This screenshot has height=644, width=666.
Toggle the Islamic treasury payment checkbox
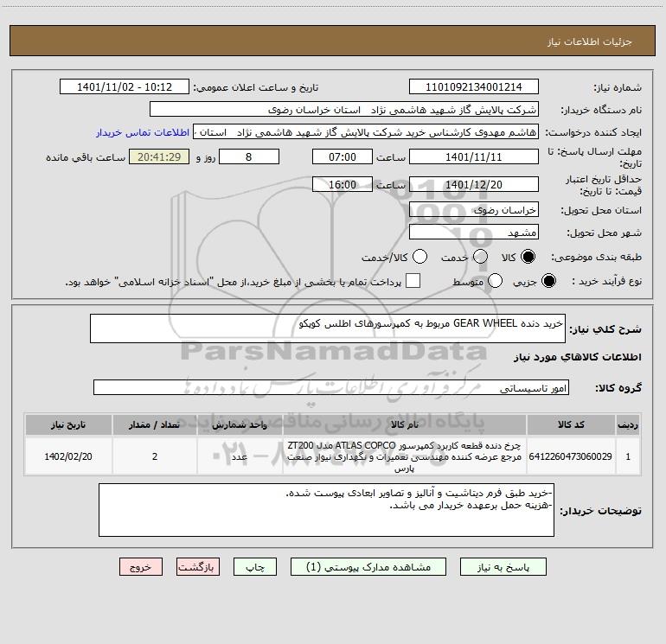tap(413, 281)
